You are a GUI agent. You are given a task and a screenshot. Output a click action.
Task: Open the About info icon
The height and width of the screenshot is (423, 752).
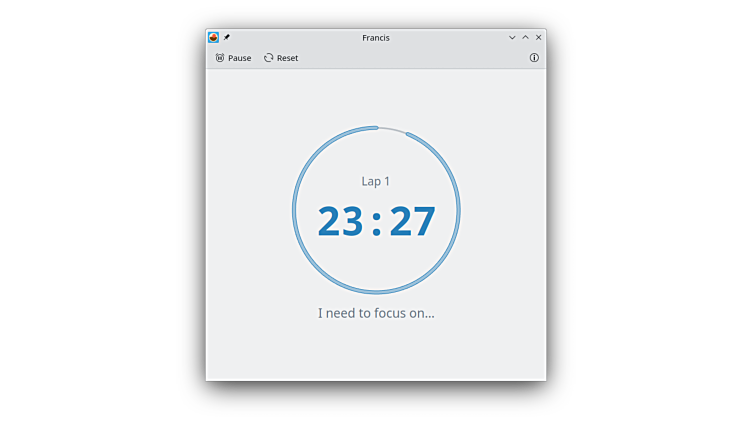click(534, 58)
